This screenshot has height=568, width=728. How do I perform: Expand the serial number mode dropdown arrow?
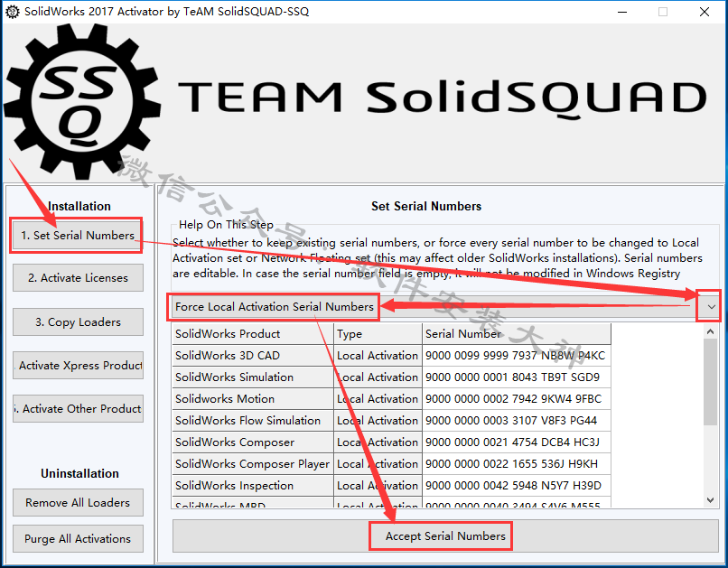(x=711, y=307)
